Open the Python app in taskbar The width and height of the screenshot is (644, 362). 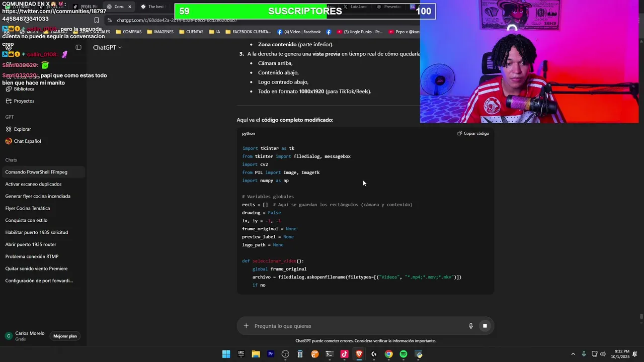pos(418,354)
